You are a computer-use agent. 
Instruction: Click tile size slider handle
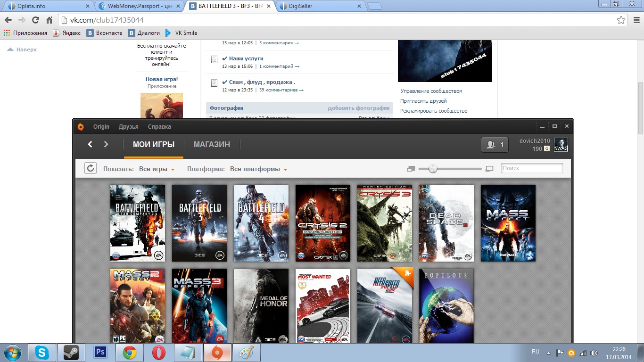(433, 169)
